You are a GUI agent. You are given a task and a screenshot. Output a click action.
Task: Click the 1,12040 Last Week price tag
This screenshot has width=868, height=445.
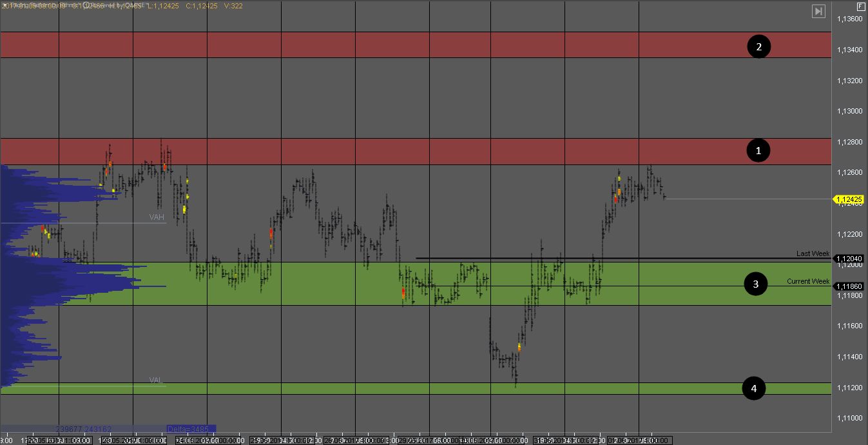click(849, 259)
